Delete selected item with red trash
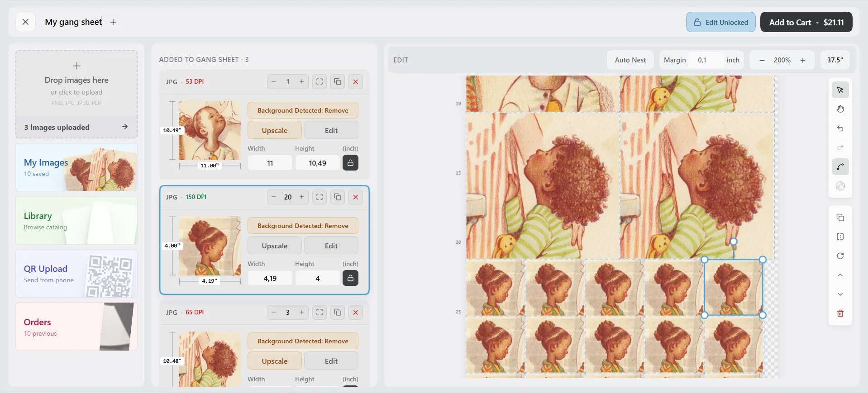The image size is (868, 394). [840, 313]
